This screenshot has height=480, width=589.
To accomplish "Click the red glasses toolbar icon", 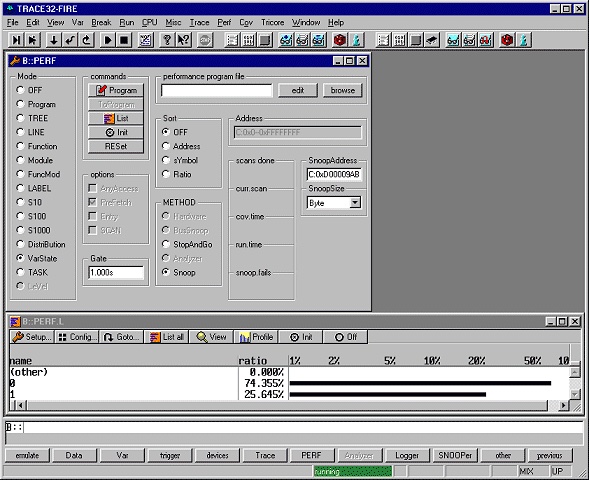I will tap(486, 40).
